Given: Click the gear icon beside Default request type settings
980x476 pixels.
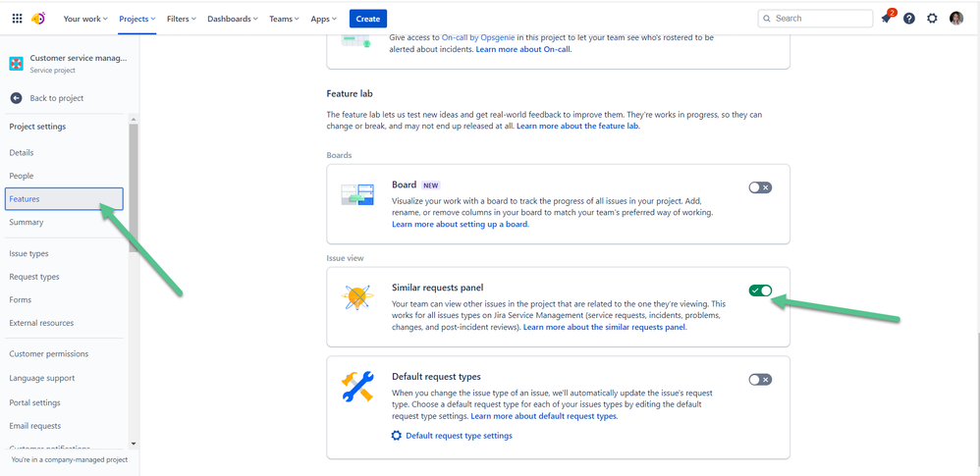Looking at the screenshot, I should click(397, 436).
